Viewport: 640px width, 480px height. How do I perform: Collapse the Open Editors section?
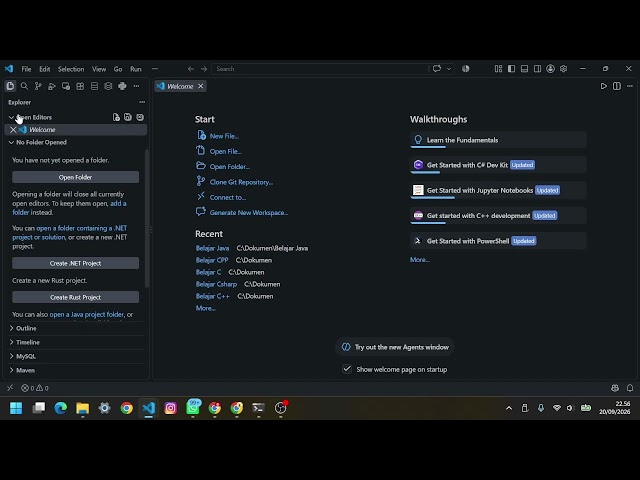tap(11, 117)
